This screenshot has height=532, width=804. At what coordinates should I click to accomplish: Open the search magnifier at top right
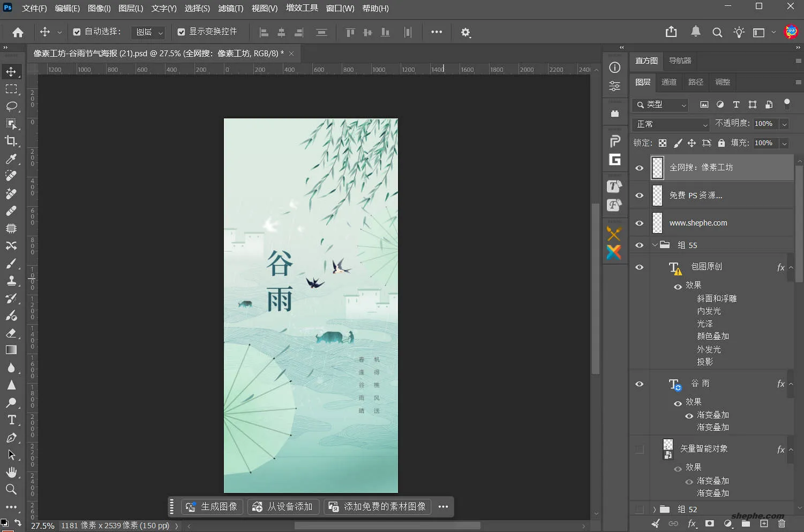pos(717,32)
